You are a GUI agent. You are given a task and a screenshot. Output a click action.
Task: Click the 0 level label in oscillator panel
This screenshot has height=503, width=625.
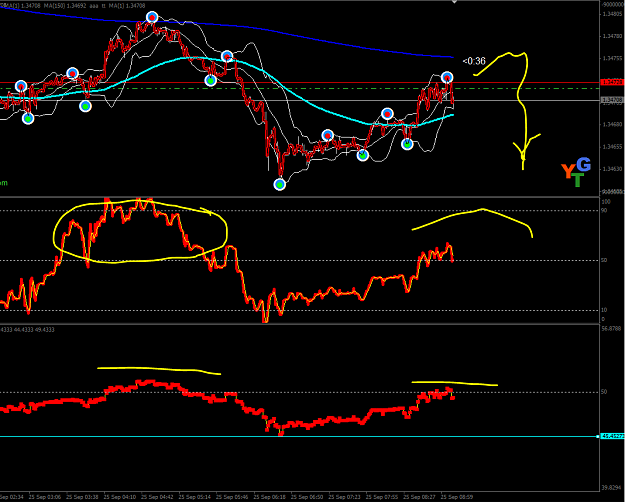click(x=603, y=319)
